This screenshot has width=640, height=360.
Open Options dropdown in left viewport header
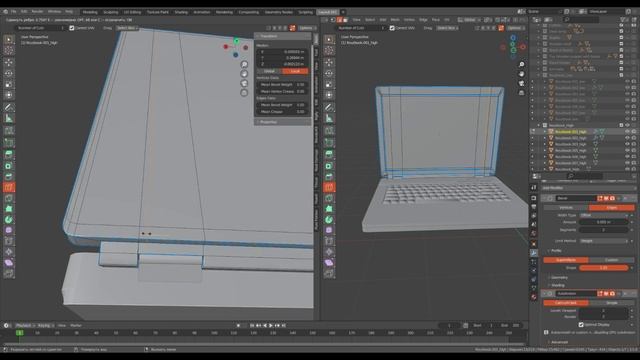click(307, 28)
